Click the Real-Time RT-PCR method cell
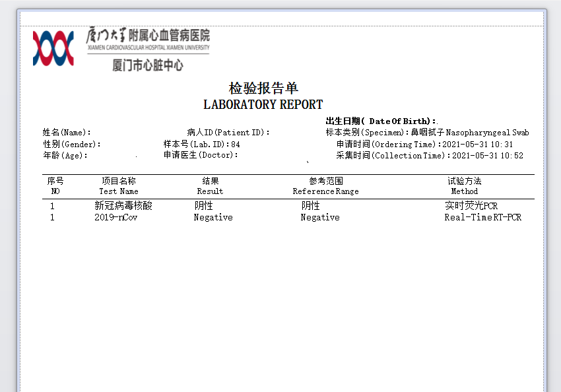 click(x=482, y=217)
